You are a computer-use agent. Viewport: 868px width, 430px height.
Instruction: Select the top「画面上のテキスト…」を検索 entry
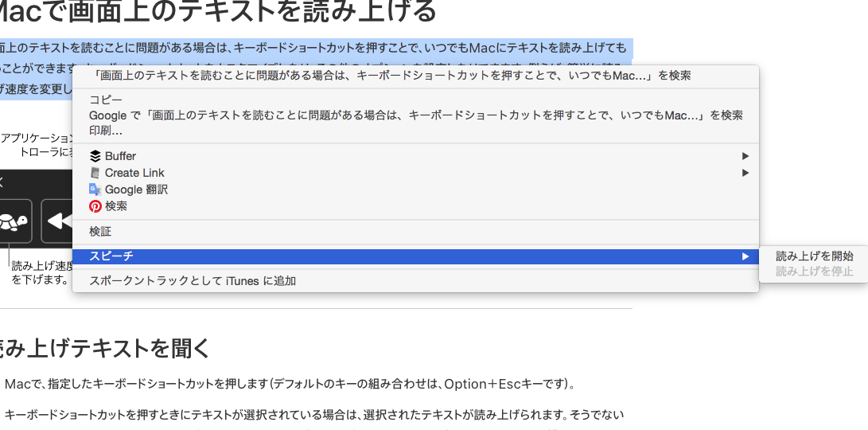415,76
